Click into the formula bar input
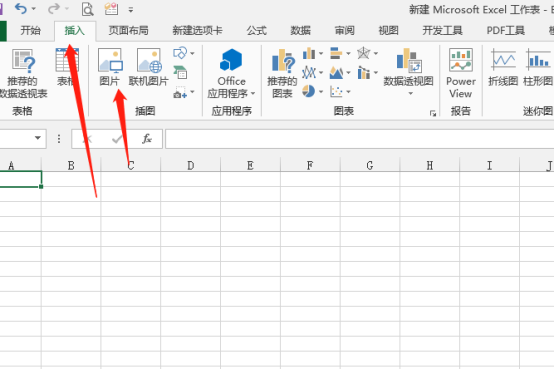Viewport: 554px width, 369px height. coord(359,139)
